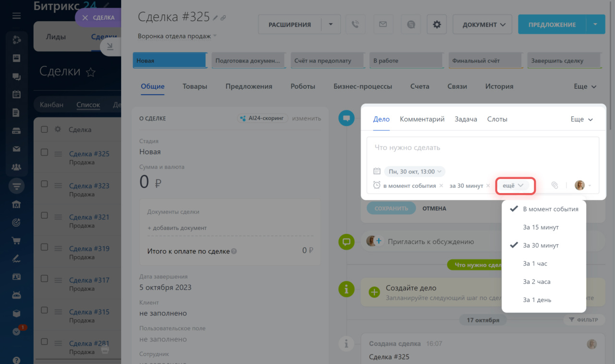Click the '+ добавить документ' link
The width and height of the screenshot is (615, 364).
(177, 228)
